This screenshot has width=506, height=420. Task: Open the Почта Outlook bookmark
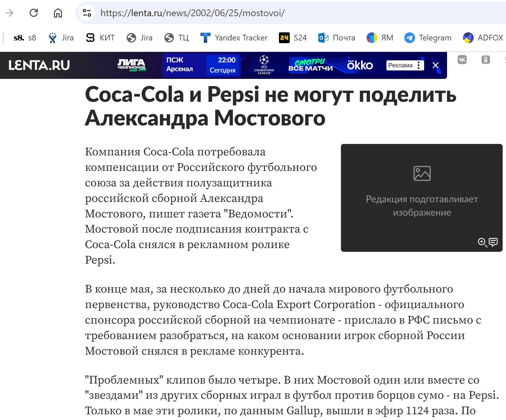pyautogui.click(x=337, y=38)
